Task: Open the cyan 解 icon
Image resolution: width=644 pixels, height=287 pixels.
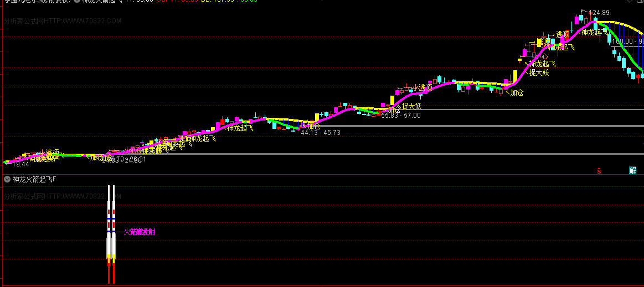Action: (632, 170)
